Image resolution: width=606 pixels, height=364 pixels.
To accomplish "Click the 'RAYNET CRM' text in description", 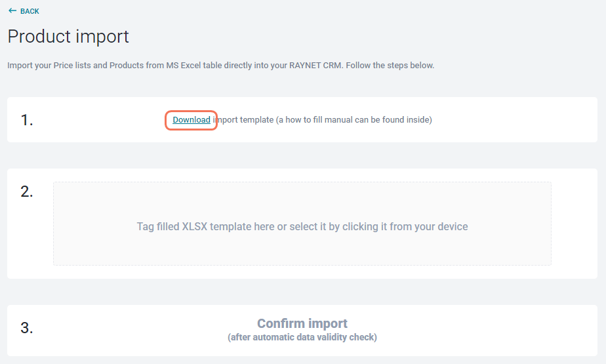I will click(x=317, y=66).
